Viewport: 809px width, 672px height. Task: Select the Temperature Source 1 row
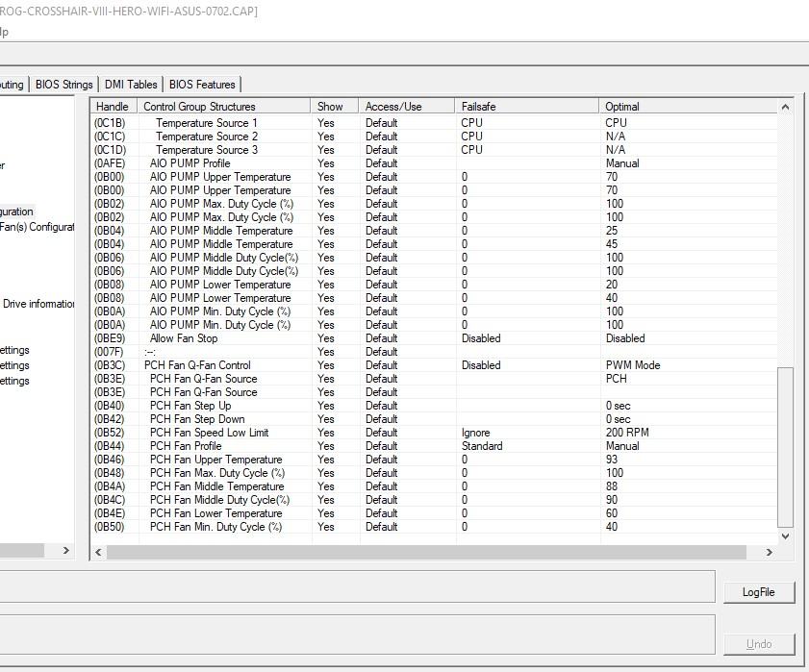434,123
